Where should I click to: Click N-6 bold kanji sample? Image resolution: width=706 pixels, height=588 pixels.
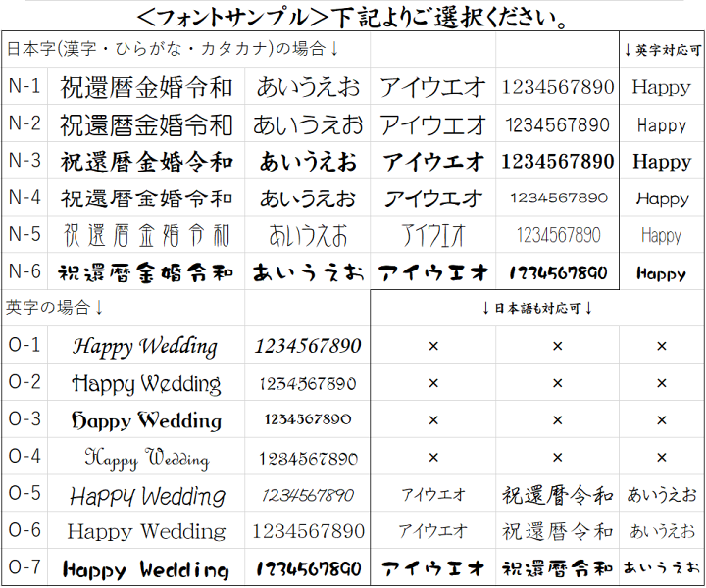(146, 272)
